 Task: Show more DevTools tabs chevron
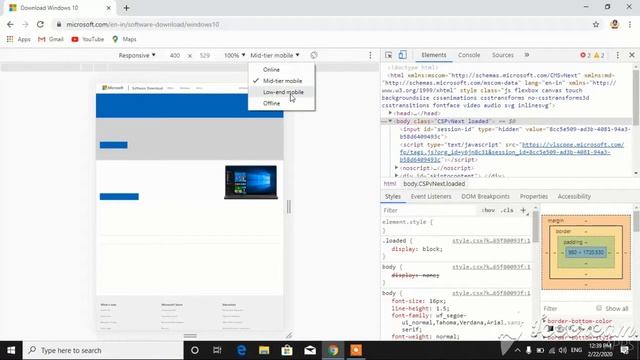tap(527, 55)
